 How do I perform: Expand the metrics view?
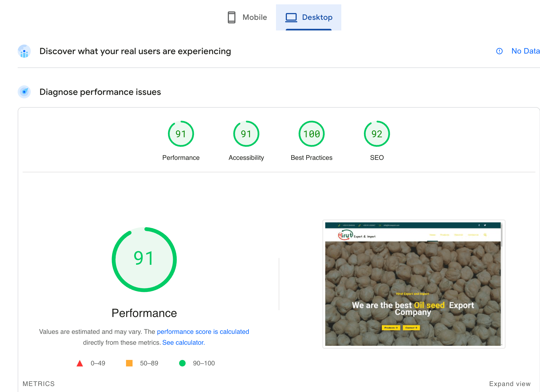tap(510, 384)
